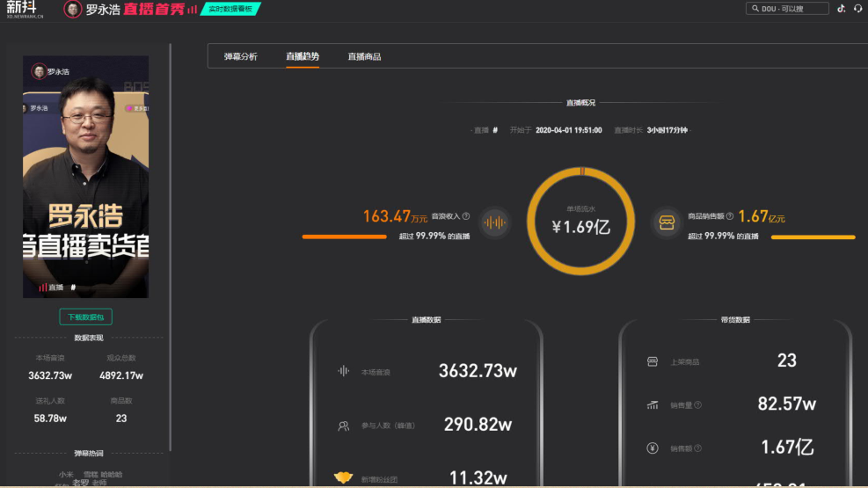868x488 pixels.
Task: Click the 罗永浩 name in header
Action: point(103,10)
